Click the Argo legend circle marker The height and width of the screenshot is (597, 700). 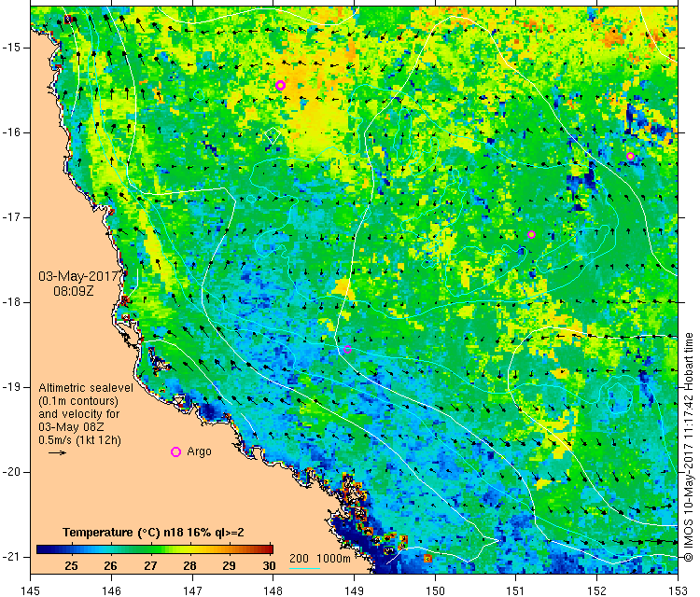[x=175, y=452]
